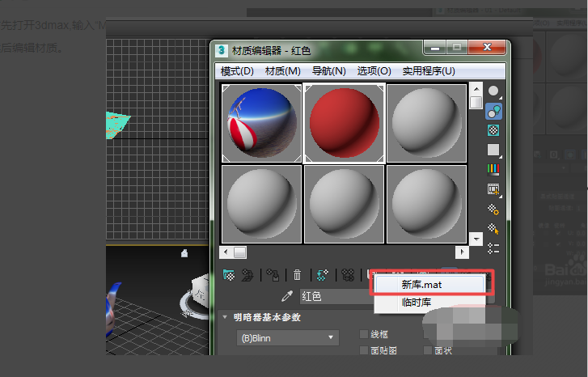
Task: Open the (B)Blinn shader dropdown
Action: (288, 338)
